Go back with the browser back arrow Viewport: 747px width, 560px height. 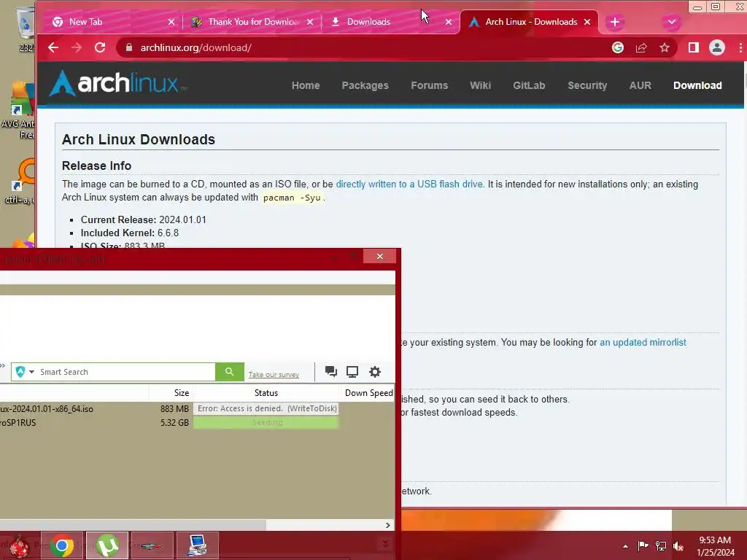click(x=53, y=47)
